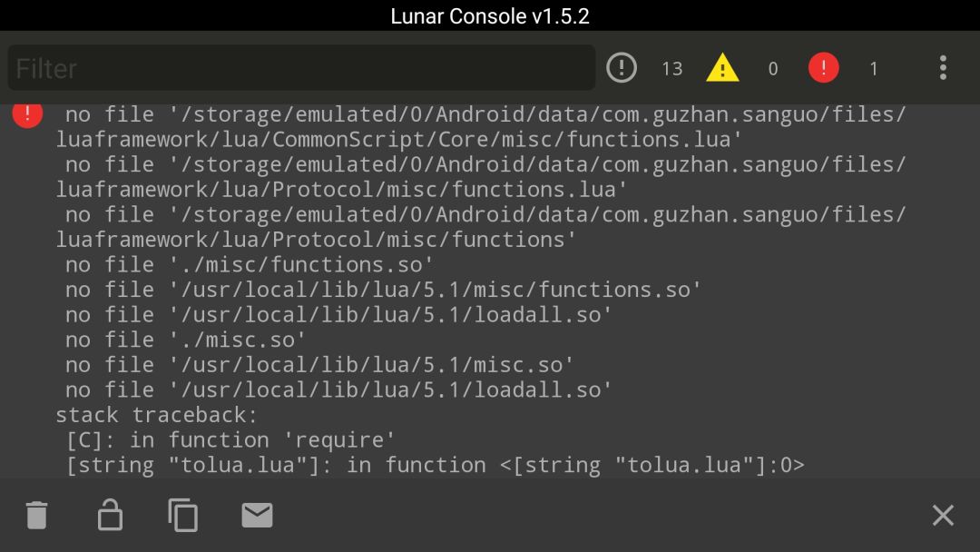Toggle the info log filter icon
This screenshot has height=552, width=980.
tap(622, 67)
